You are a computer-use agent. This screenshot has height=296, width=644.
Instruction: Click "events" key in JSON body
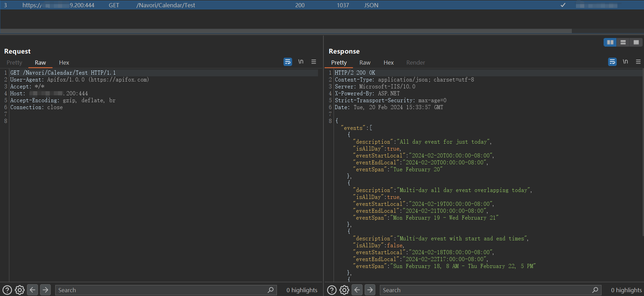coord(353,128)
